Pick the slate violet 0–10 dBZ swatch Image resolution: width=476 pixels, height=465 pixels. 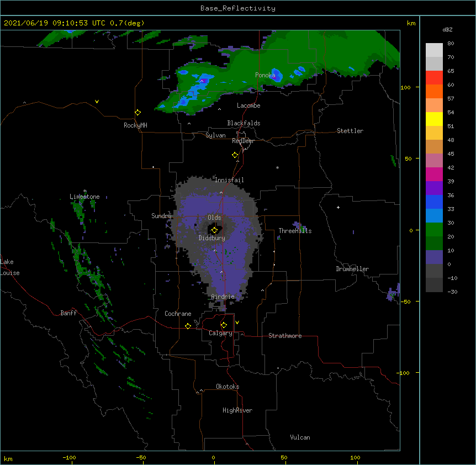click(434, 257)
